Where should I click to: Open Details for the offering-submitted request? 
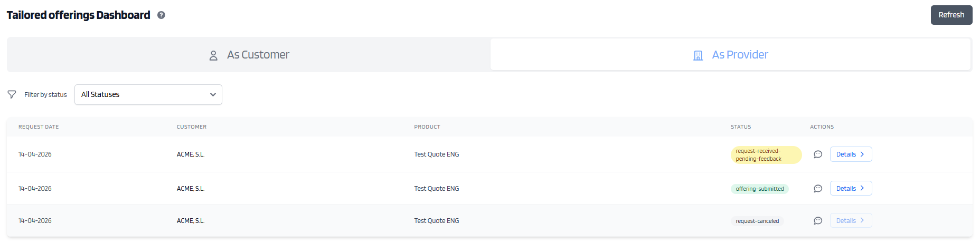tap(851, 189)
